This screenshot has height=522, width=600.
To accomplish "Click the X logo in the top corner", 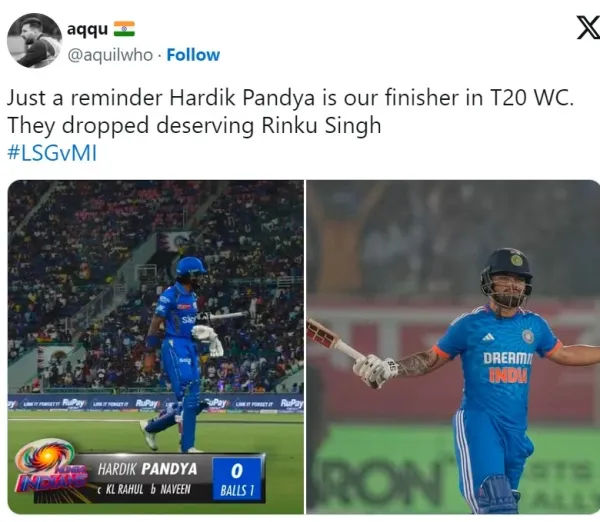I will 589,28.
